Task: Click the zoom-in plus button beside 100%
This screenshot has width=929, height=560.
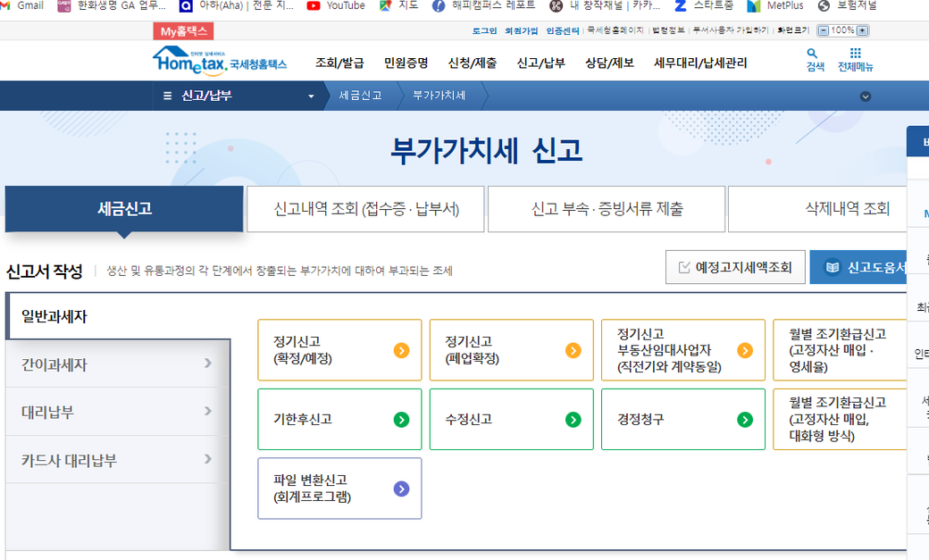Action: [862, 30]
